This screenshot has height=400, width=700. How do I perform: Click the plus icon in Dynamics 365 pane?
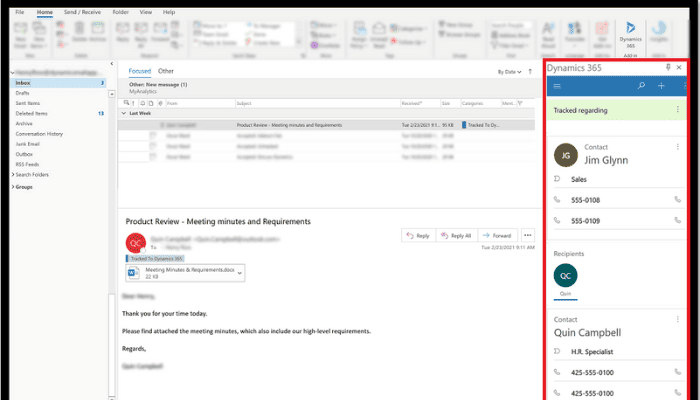(x=661, y=86)
